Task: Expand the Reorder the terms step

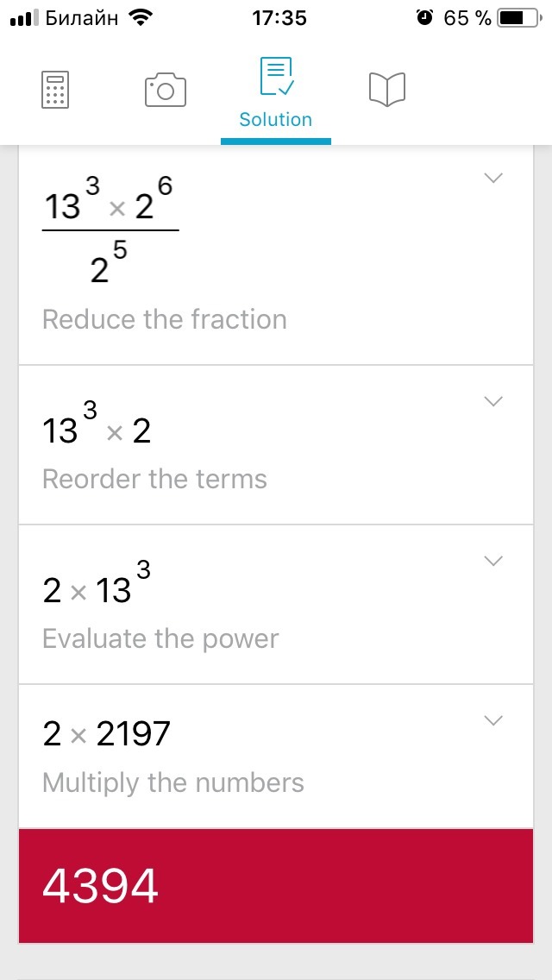Action: tap(493, 401)
